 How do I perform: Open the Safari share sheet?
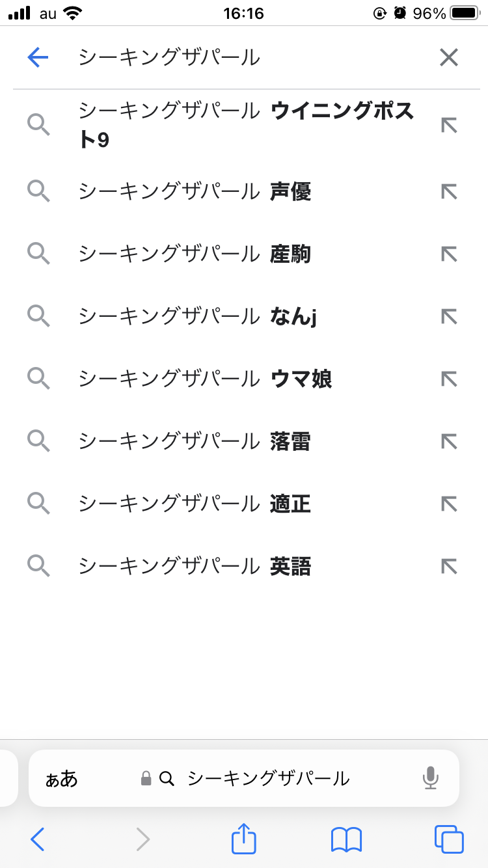coord(244,839)
